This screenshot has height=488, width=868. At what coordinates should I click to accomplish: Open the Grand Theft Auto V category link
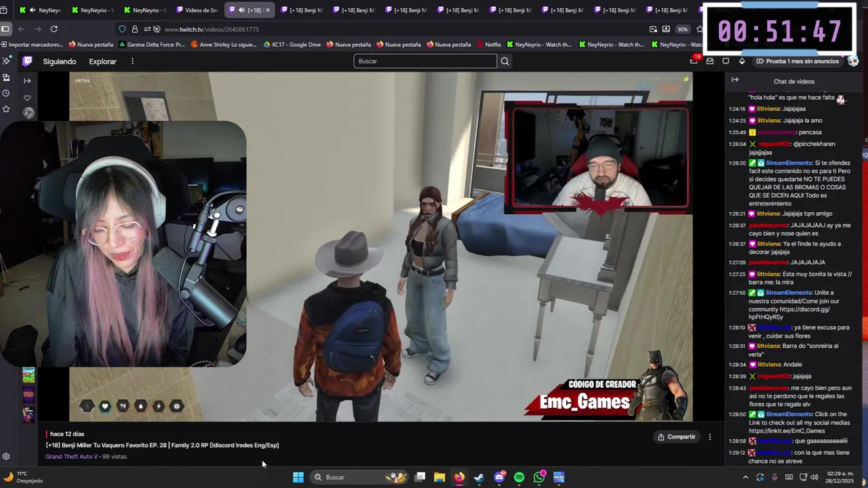point(71,457)
